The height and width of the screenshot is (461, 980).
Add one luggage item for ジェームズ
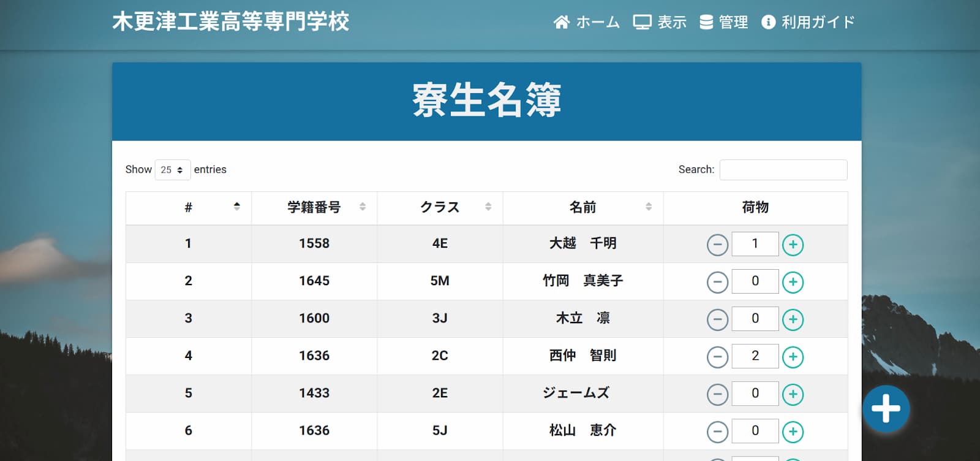point(793,394)
